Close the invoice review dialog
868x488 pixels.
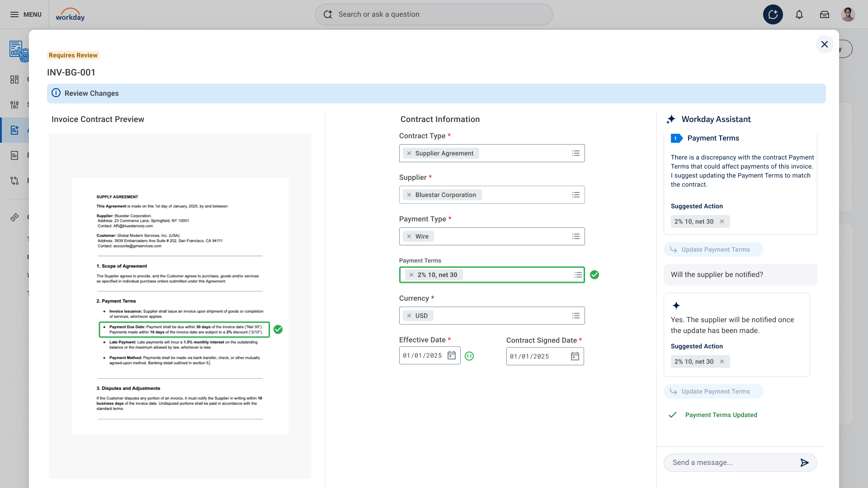pos(824,44)
